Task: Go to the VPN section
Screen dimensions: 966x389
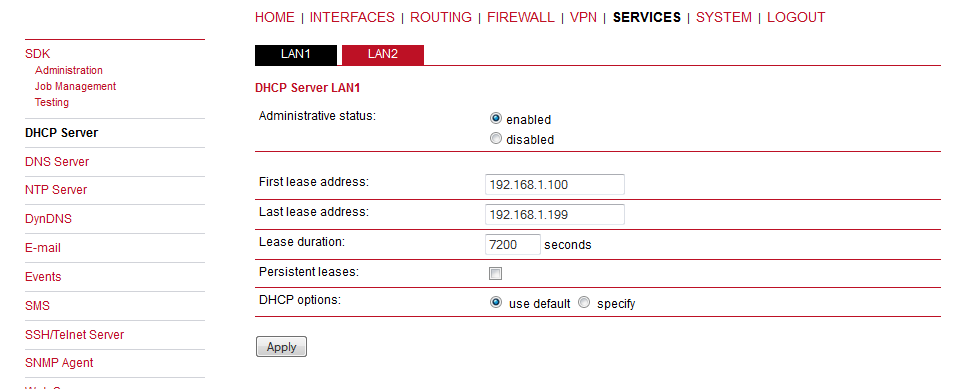Action: (x=583, y=17)
